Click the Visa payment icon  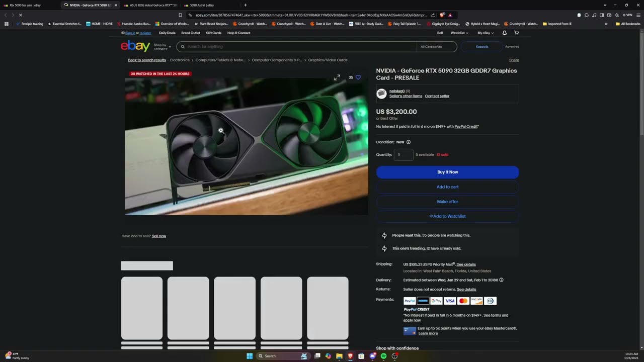pos(450,301)
